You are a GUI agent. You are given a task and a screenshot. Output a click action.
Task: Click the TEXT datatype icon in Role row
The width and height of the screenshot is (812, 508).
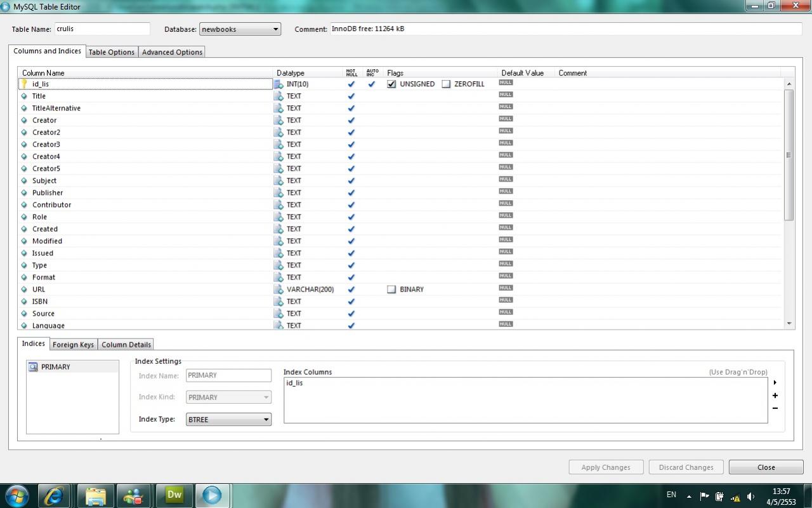pyautogui.click(x=278, y=217)
